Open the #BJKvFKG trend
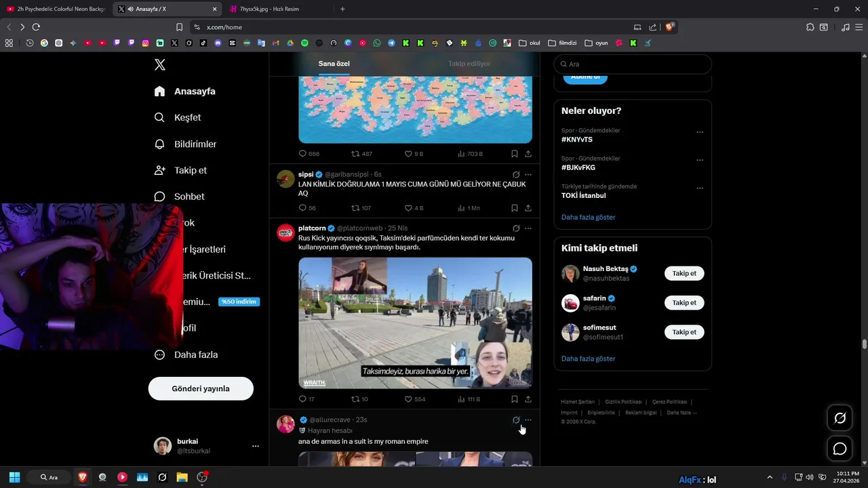Screen dimensions: 868x488 coord(578,167)
